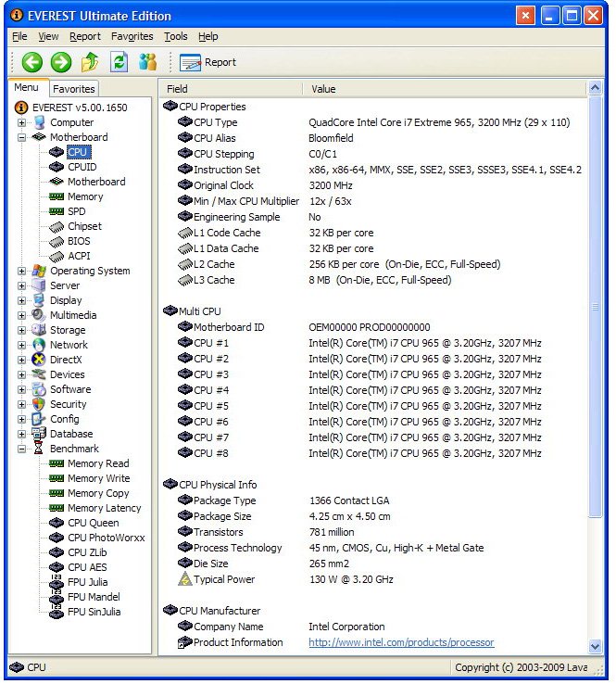Click the scrollbar up arrow
Viewport: 616px width, 684px height.
[x=595, y=89]
